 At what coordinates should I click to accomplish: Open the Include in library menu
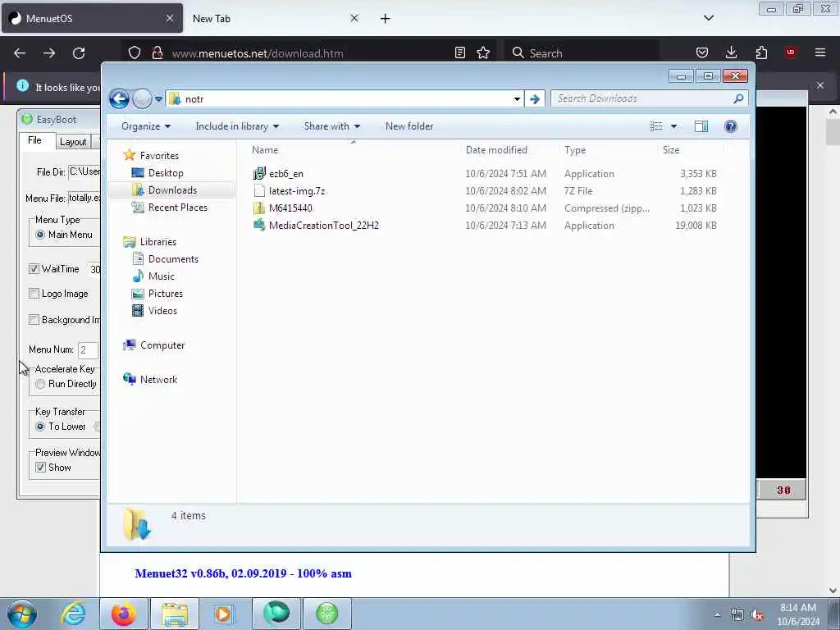(x=237, y=126)
